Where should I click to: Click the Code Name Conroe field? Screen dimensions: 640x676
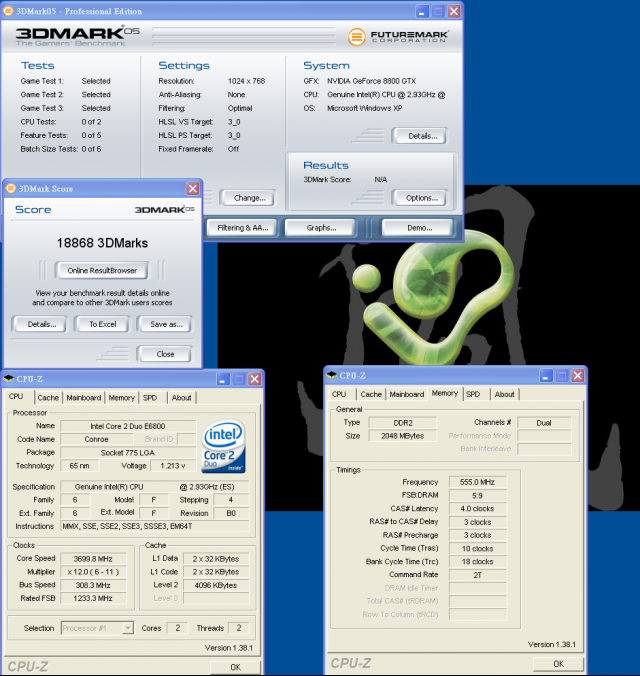pos(97,439)
